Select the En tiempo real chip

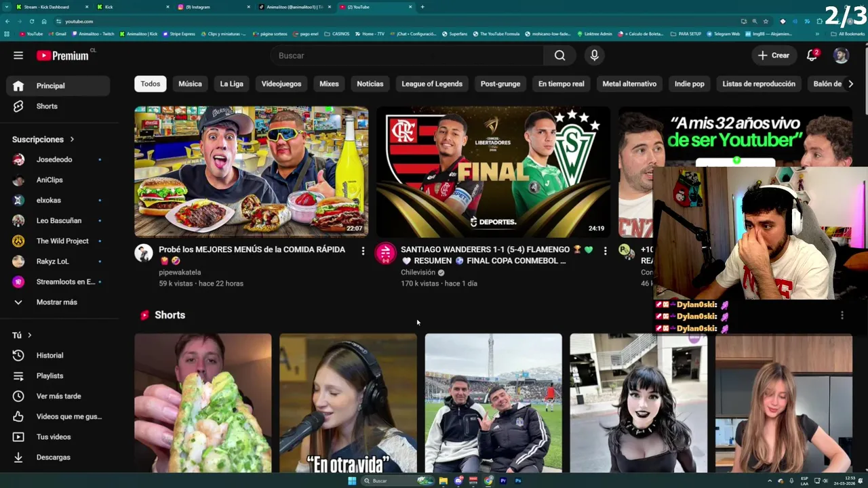click(561, 84)
